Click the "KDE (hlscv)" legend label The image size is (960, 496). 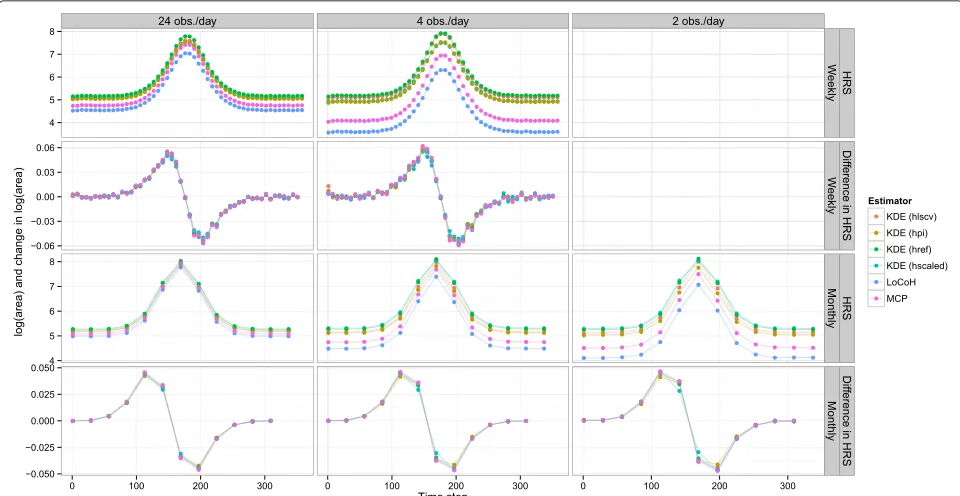(x=912, y=216)
